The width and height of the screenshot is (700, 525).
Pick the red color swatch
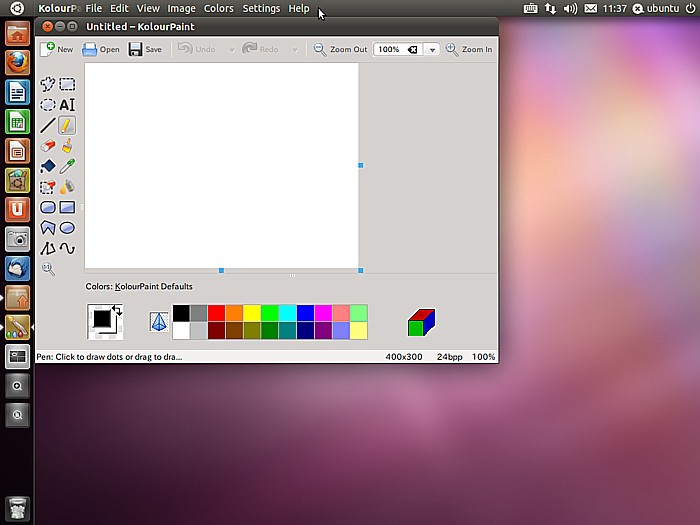pyautogui.click(x=217, y=313)
